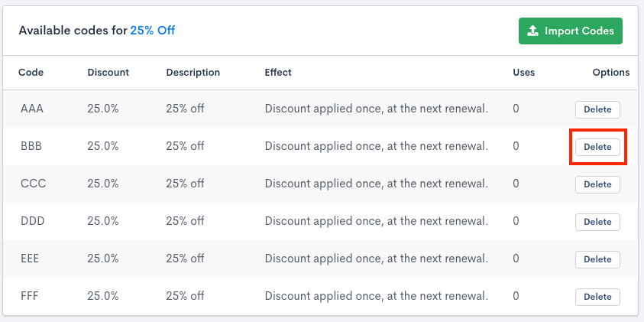Delete the BBB coupon code

[x=597, y=147]
